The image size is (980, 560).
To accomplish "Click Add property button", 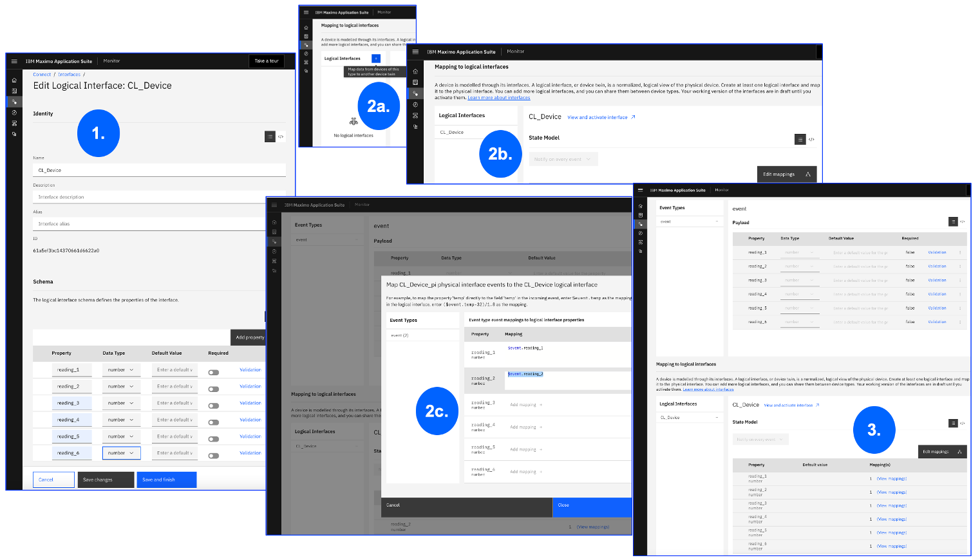I will [x=248, y=337].
